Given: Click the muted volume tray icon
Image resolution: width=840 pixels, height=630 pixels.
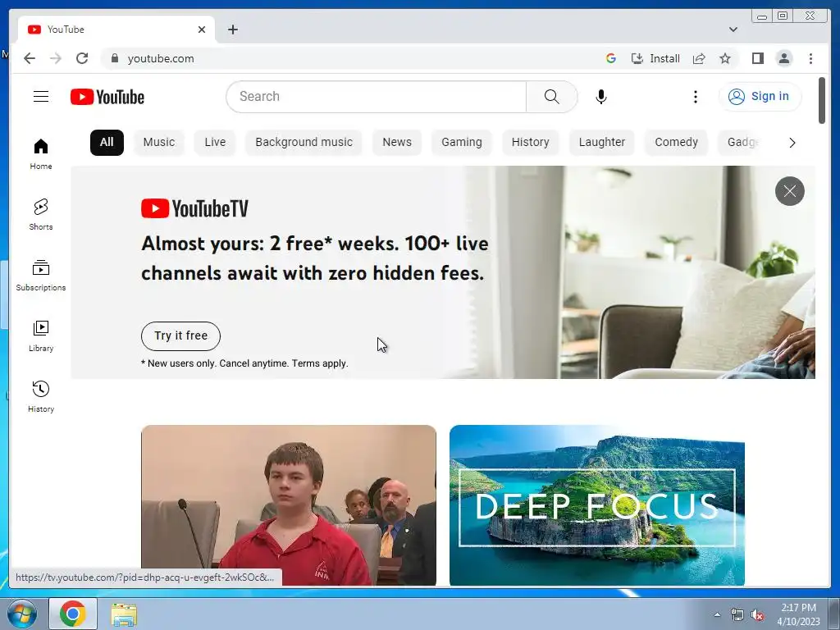Looking at the screenshot, I should [757, 615].
